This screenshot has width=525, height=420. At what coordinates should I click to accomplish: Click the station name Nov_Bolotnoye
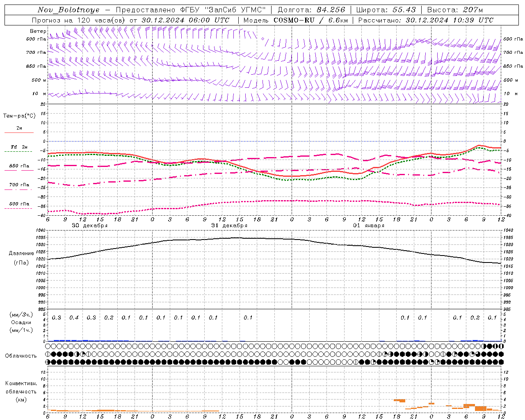tap(68, 10)
